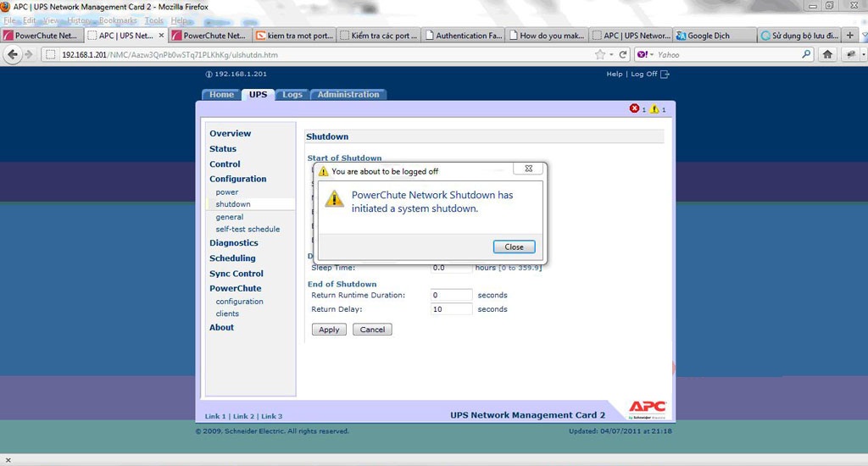Click the Return Runtime Duration field
The width and height of the screenshot is (868, 466).
[x=451, y=295]
